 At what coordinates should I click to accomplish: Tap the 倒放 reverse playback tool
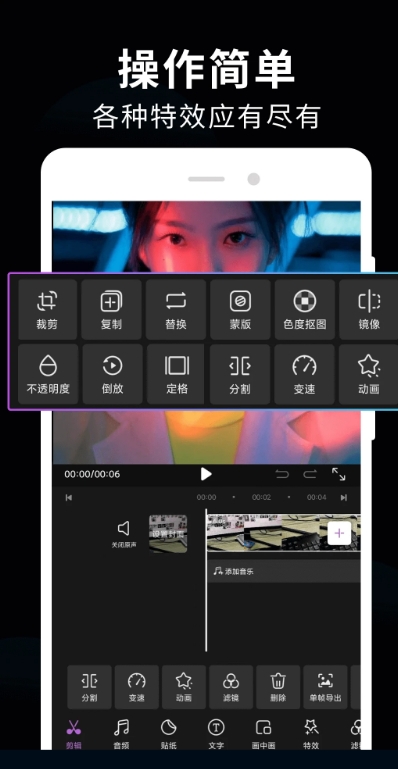tap(112, 374)
